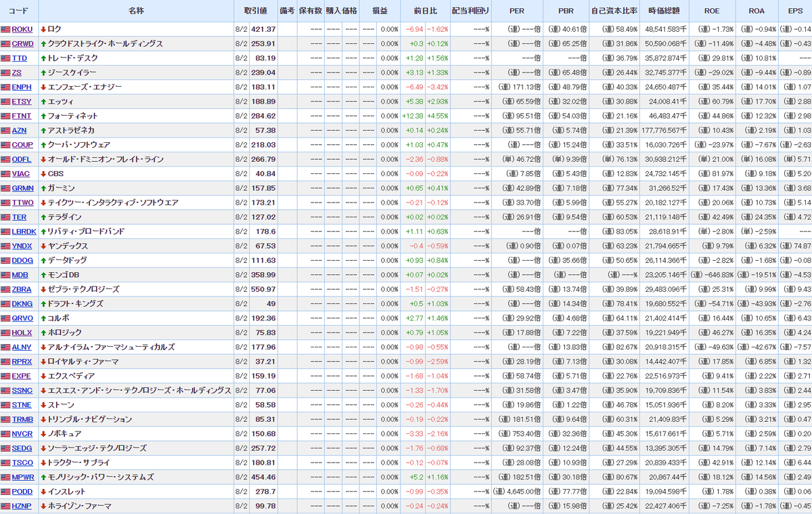
Task: Click PODD's PER value 4,645.00倍
Action: pyautogui.click(x=517, y=492)
